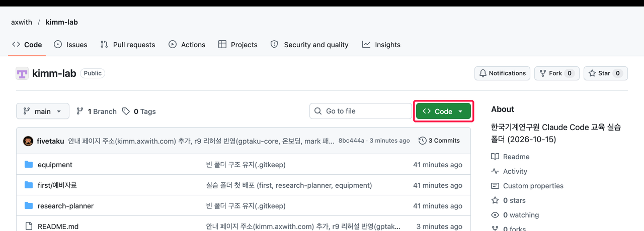Open the equipment row commit message
The width and height of the screenshot is (644, 231).
point(246,165)
